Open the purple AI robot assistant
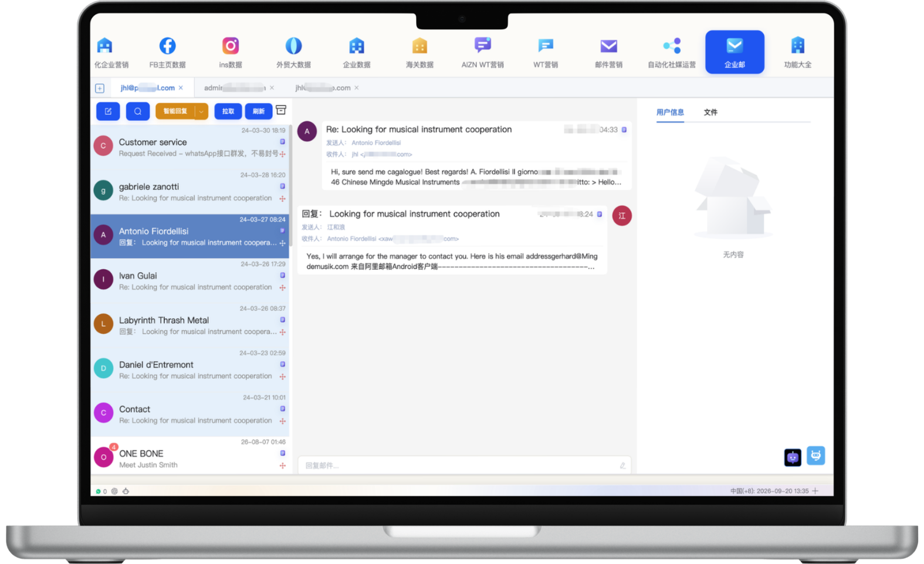The image size is (924, 564). pos(793,457)
